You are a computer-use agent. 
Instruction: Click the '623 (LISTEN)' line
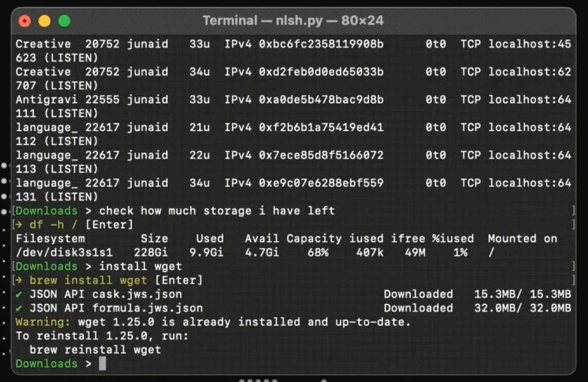click(x=57, y=58)
